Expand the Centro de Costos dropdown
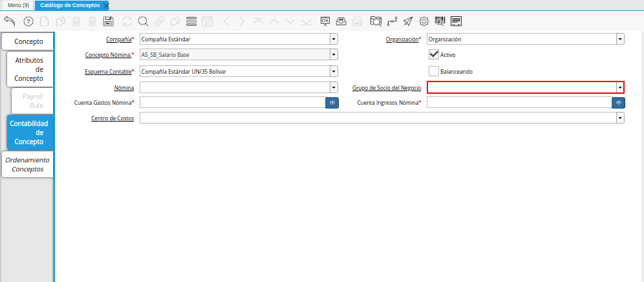 click(x=620, y=118)
